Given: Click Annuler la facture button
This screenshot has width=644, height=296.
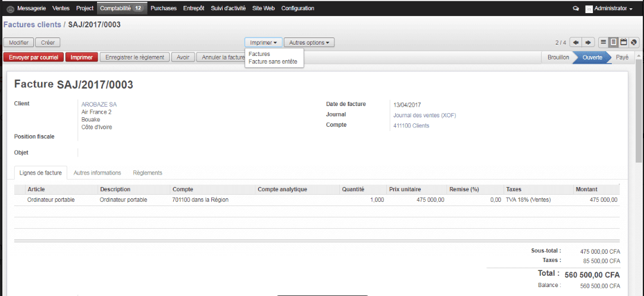Looking at the screenshot, I should pyautogui.click(x=221, y=57).
